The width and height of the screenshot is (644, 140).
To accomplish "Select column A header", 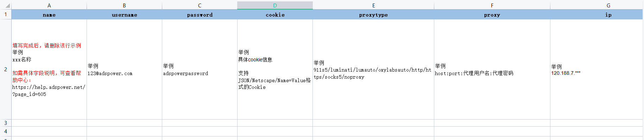I will tap(49, 5).
